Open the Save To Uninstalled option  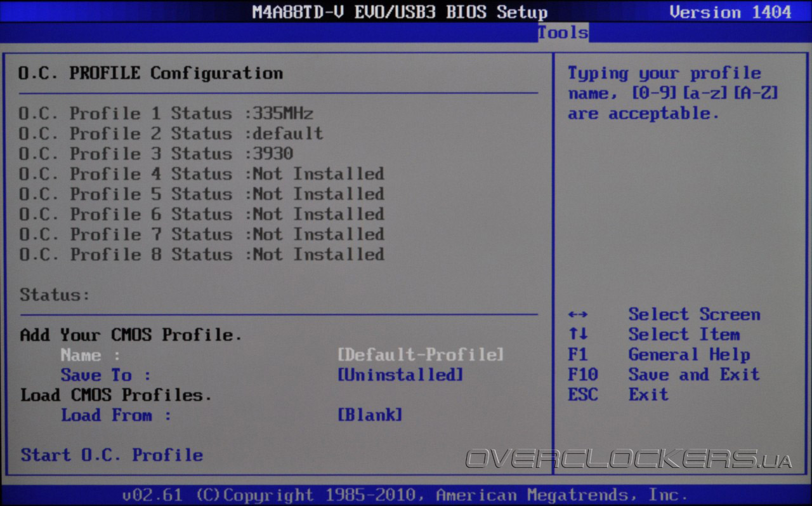pos(400,375)
